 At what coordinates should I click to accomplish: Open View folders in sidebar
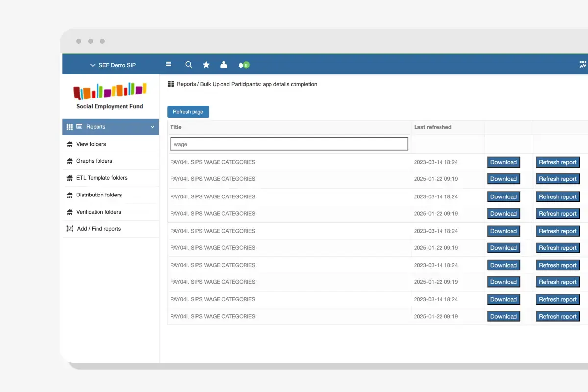91,144
